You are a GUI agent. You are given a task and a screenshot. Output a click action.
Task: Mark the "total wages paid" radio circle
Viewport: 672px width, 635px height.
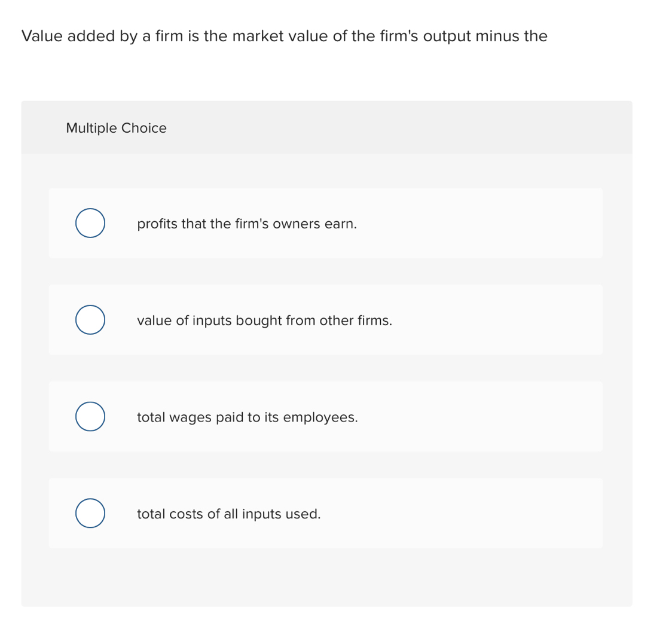coord(90,417)
